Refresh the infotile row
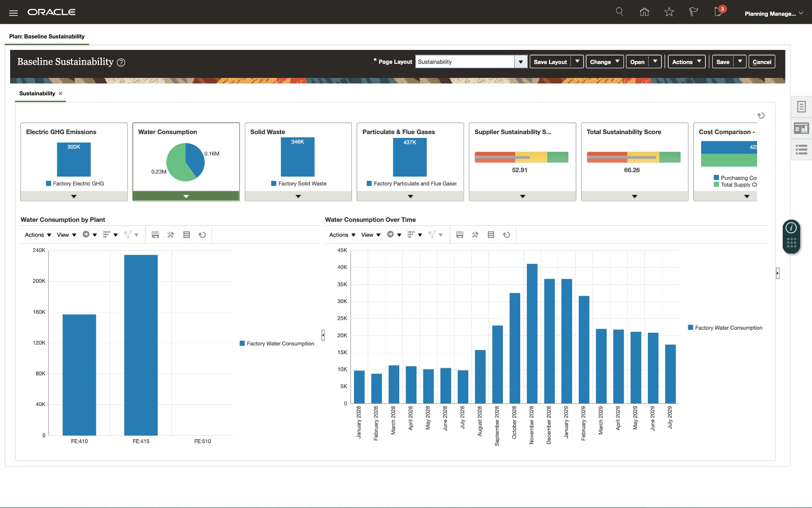812x508 pixels. [761, 116]
